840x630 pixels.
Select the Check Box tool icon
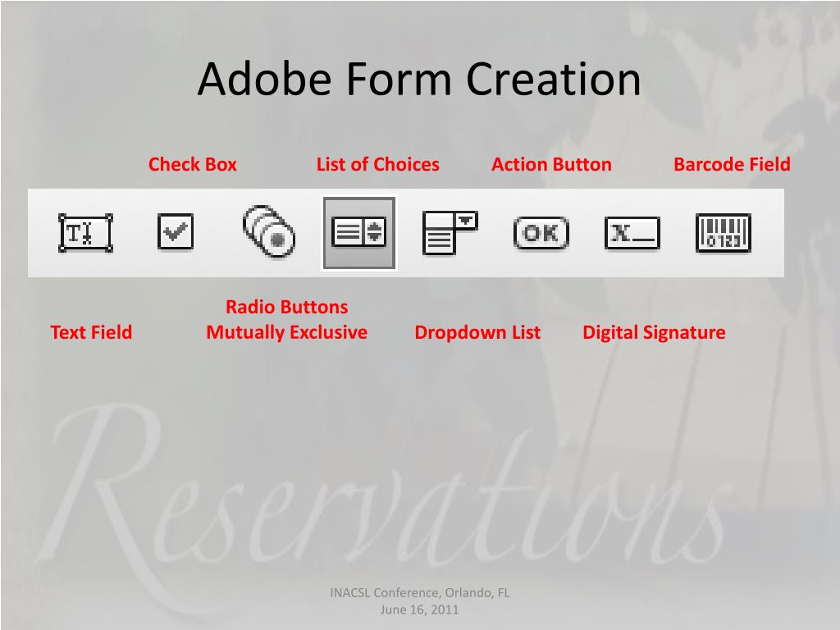click(176, 231)
